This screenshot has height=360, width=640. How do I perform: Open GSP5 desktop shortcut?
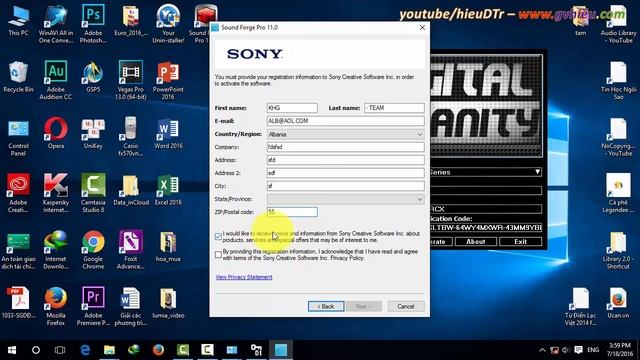tap(93, 78)
